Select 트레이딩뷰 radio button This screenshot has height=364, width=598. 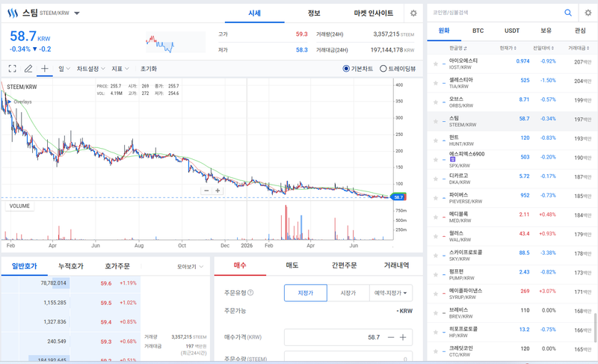(383, 69)
